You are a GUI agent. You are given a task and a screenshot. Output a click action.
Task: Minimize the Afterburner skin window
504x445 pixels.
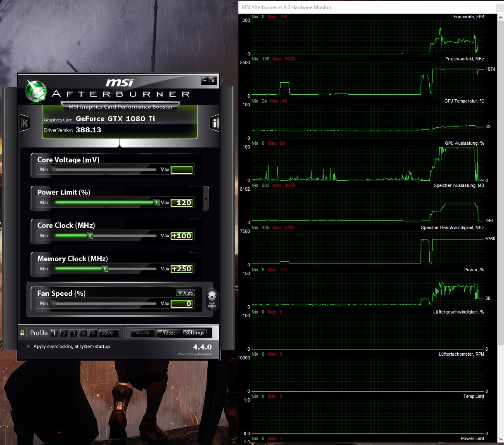click(x=204, y=81)
